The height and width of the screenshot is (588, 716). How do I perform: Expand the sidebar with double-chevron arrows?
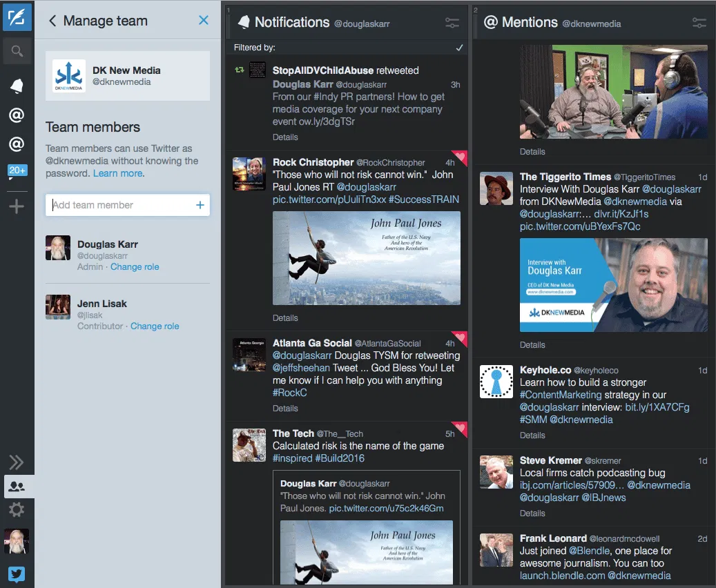(17, 462)
